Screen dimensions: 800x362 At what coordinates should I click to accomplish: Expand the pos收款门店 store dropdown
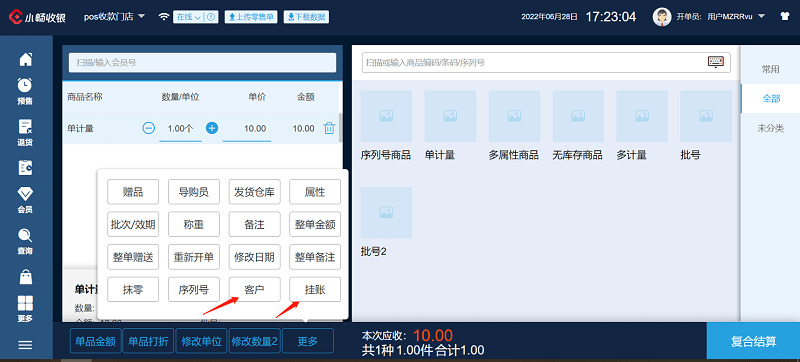click(115, 16)
